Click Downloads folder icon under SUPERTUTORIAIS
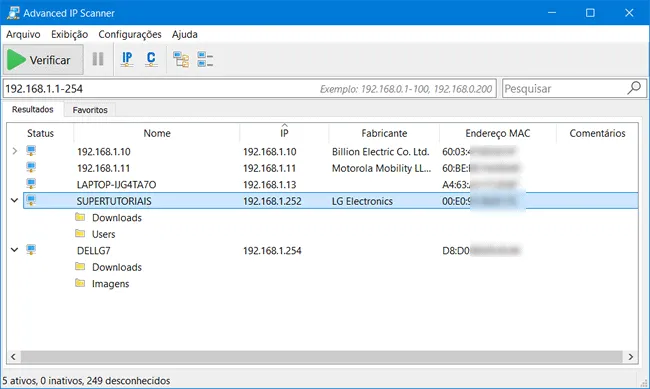The image size is (650, 389). (x=80, y=217)
